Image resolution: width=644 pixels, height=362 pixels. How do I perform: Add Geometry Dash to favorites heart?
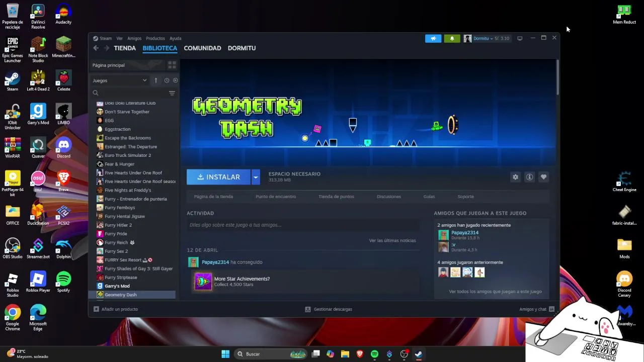tap(543, 177)
